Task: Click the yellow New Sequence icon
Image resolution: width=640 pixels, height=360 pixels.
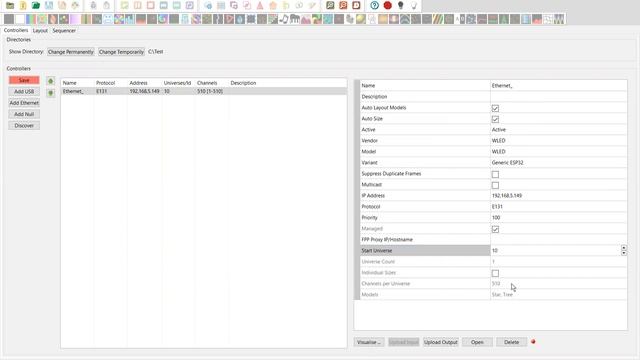Action: tap(23, 5)
